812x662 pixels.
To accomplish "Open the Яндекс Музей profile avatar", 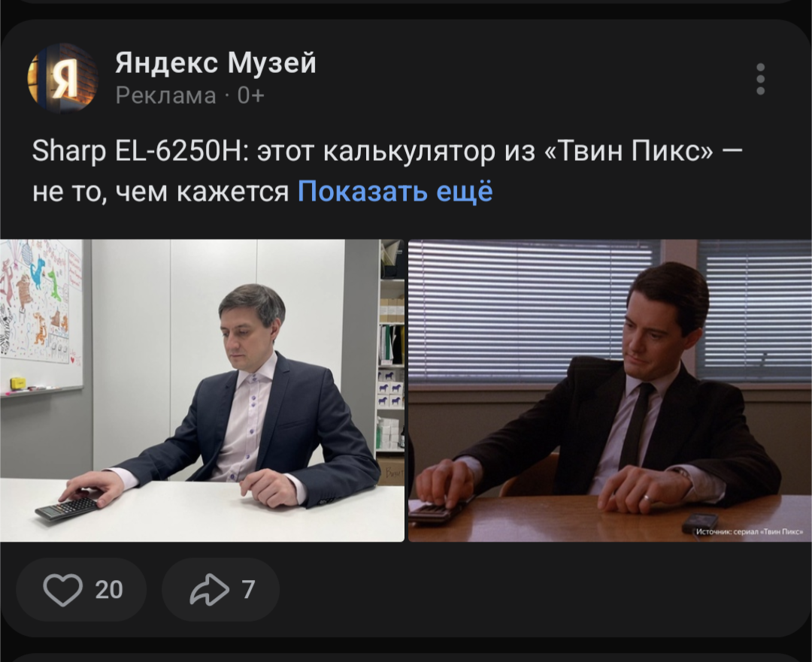I will (62, 78).
